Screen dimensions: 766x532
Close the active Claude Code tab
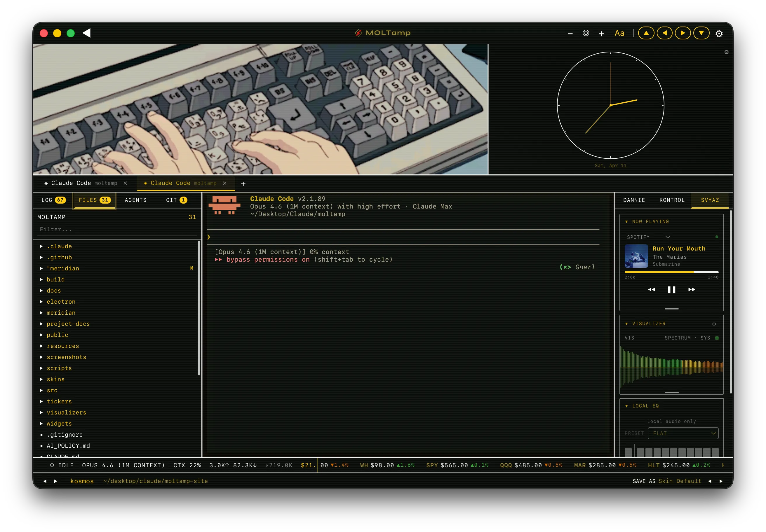coord(225,183)
